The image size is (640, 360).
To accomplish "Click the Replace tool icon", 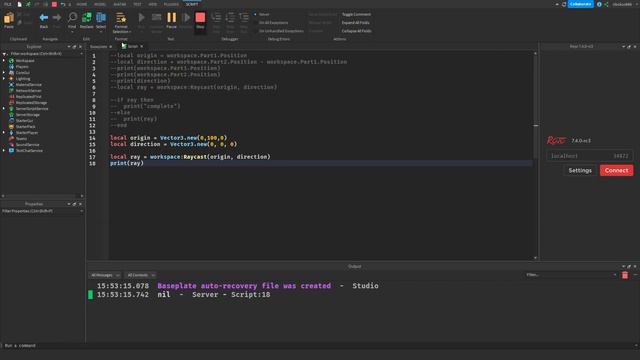I will pyautogui.click(x=87, y=17).
